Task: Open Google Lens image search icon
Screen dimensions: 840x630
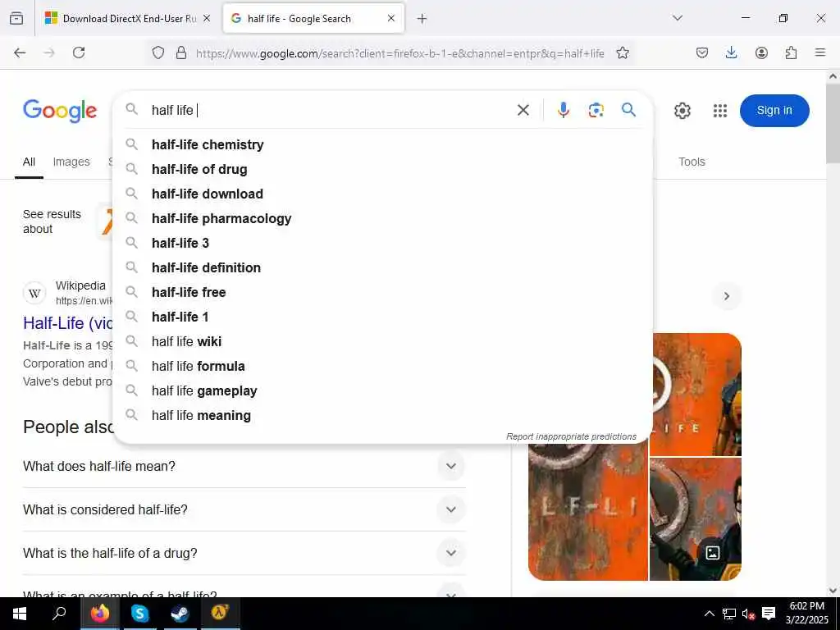Action: pyautogui.click(x=596, y=110)
